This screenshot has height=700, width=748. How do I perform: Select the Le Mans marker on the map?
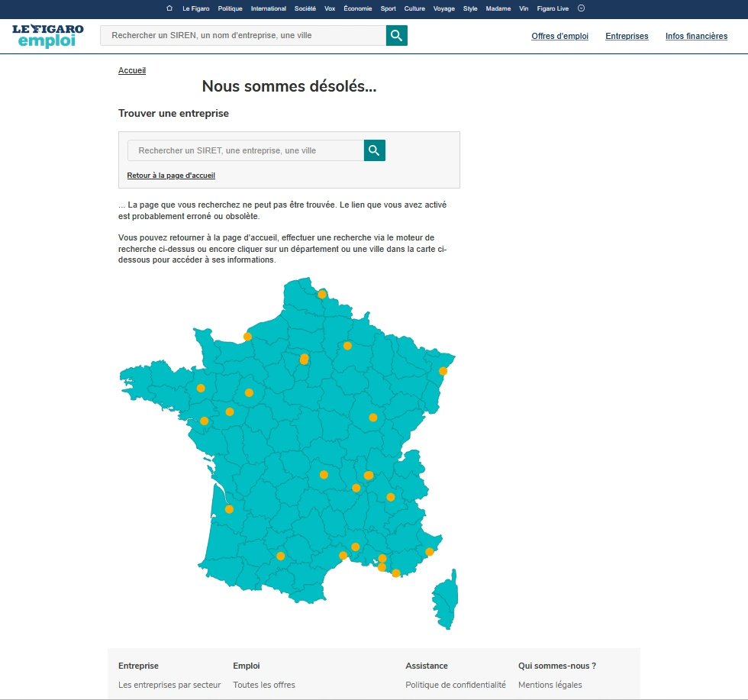249,392
